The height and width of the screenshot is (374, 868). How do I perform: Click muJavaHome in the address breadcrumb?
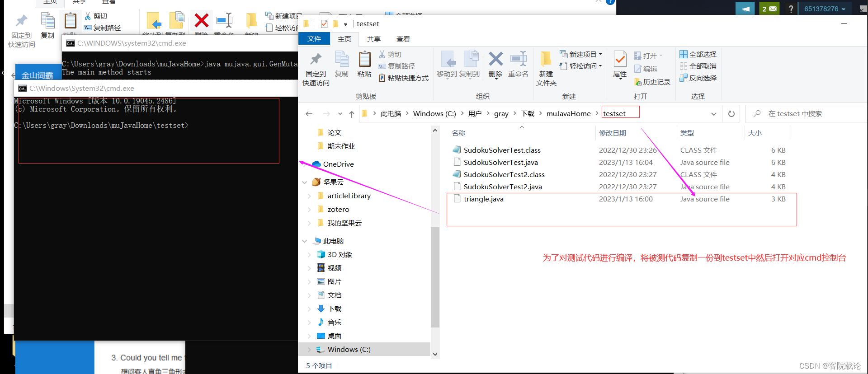click(x=568, y=114)
